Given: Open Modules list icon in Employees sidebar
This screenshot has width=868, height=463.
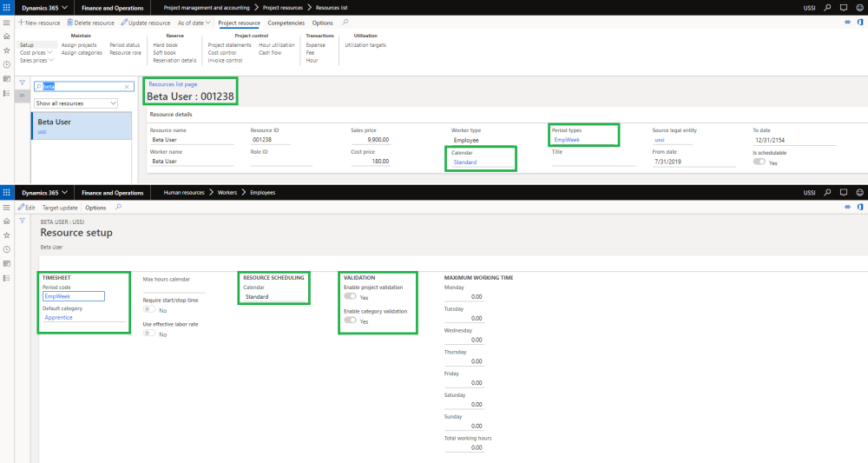Looking at the screenshot, I should point(7,279).
